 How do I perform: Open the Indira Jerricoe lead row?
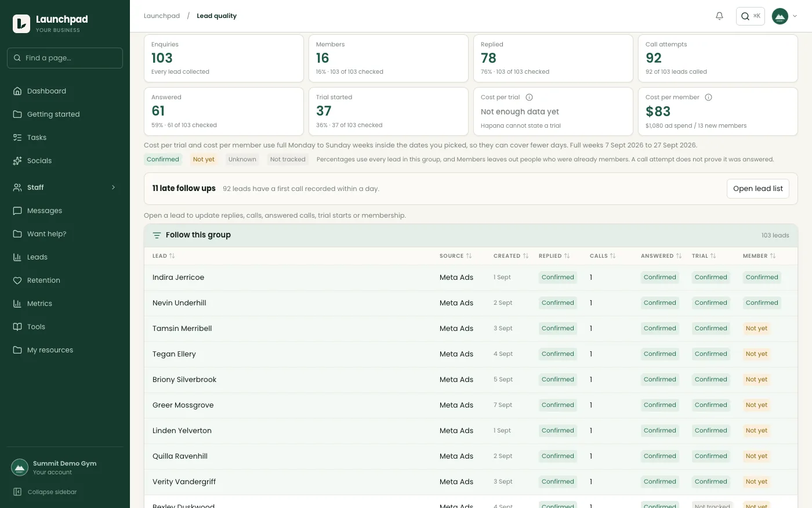pyautogui.click(x=471, y=278)
